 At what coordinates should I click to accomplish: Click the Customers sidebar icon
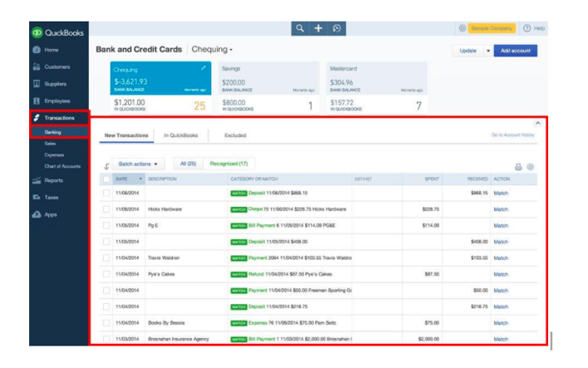pos(37,66)
